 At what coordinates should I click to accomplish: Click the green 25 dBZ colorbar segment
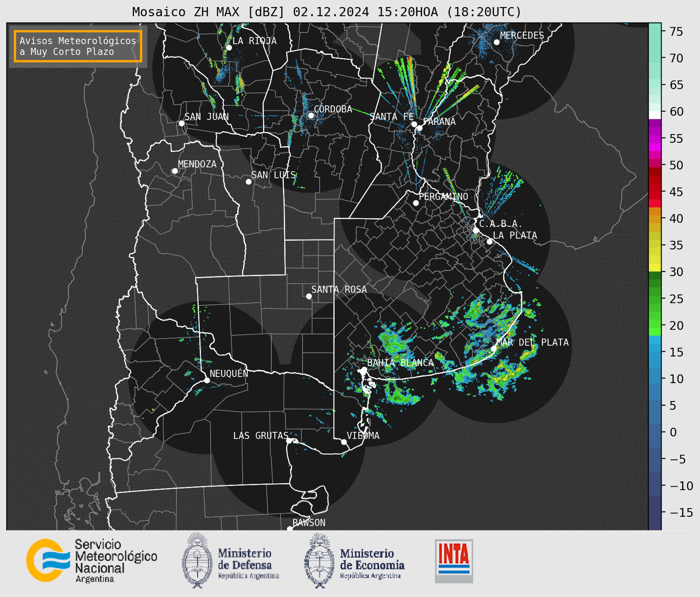655,298
